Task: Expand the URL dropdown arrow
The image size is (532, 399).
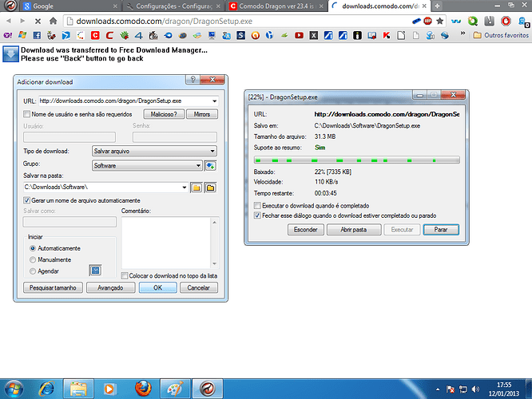Action: (x=214, y=101)
